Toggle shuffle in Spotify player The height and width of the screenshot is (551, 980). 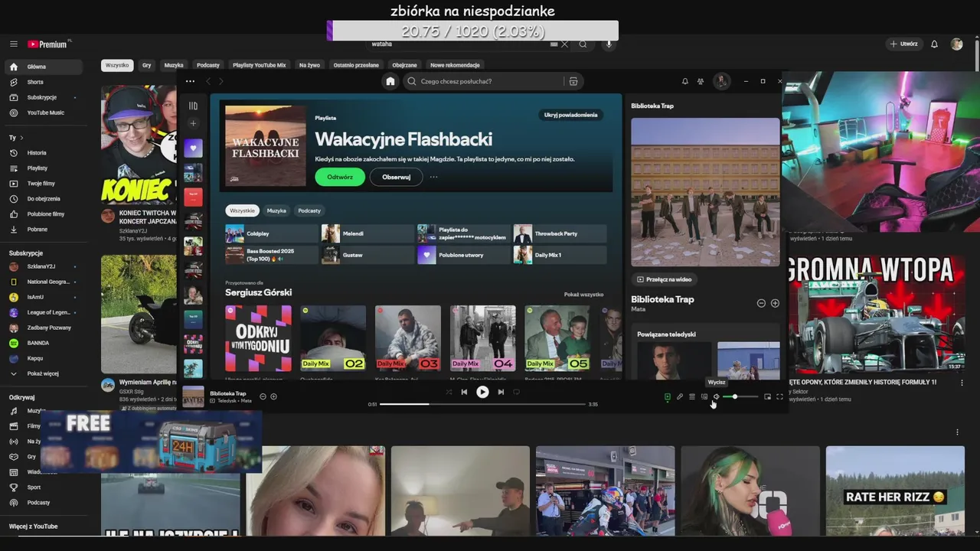[449, 392]
